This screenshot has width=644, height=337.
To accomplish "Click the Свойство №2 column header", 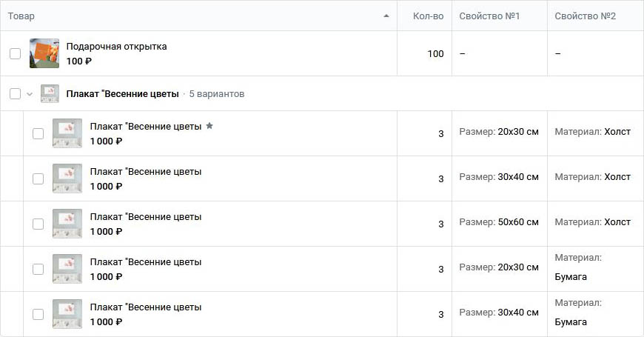I will (x=586, y=16).
